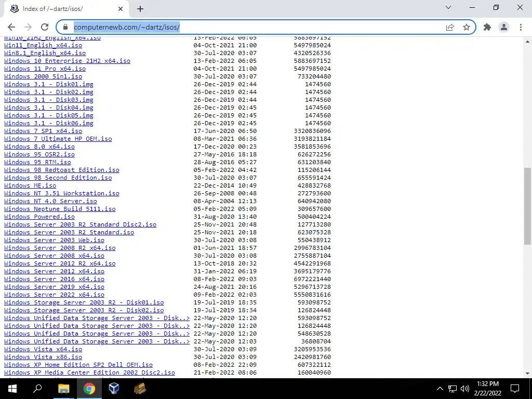Select date text 08-Apr-2004 12:13

point(225,201)
